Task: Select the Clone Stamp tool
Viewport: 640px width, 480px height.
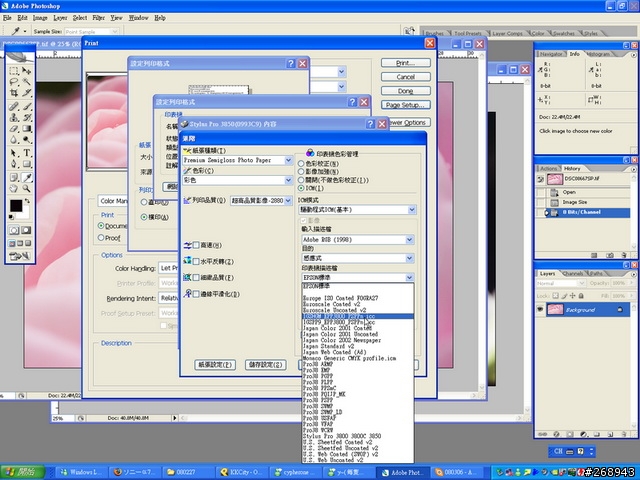Action: point(14,118)
